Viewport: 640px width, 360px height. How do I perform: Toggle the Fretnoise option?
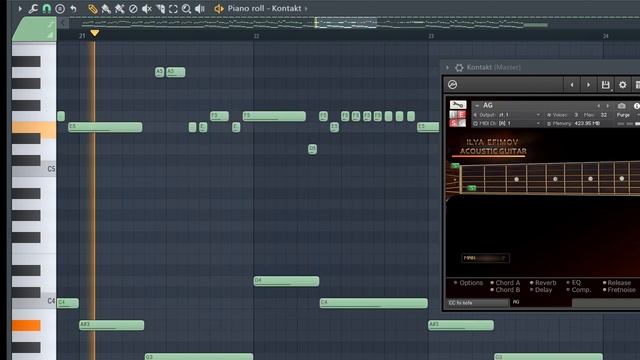619,290
